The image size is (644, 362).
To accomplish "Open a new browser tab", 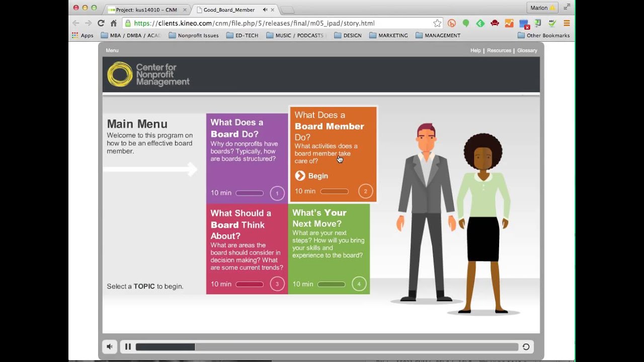I will (287, 10).
